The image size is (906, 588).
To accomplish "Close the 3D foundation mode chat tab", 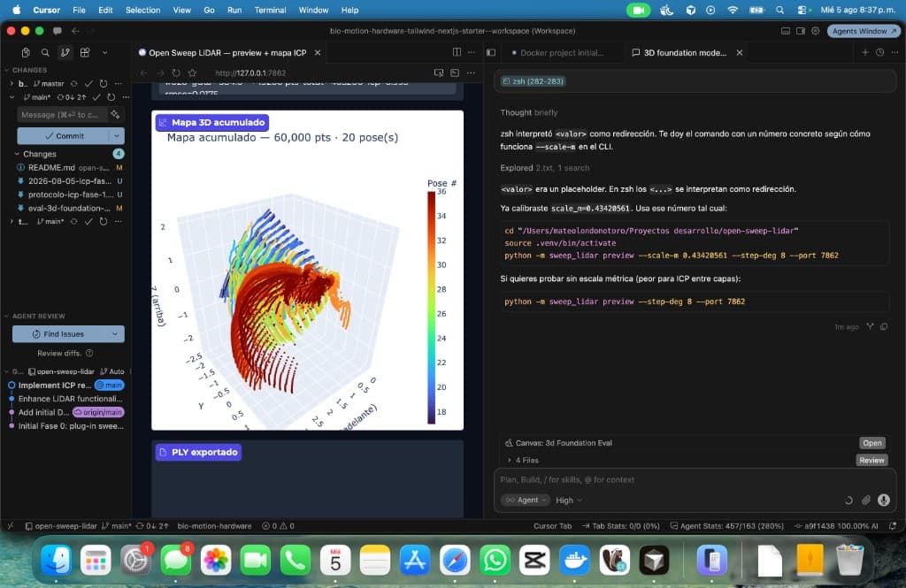I will tap(739, 52).
